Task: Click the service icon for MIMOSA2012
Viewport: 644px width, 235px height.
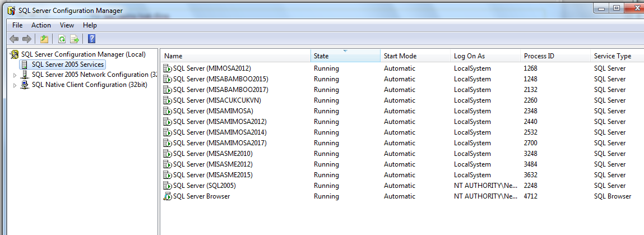Action: pos(167,68)
